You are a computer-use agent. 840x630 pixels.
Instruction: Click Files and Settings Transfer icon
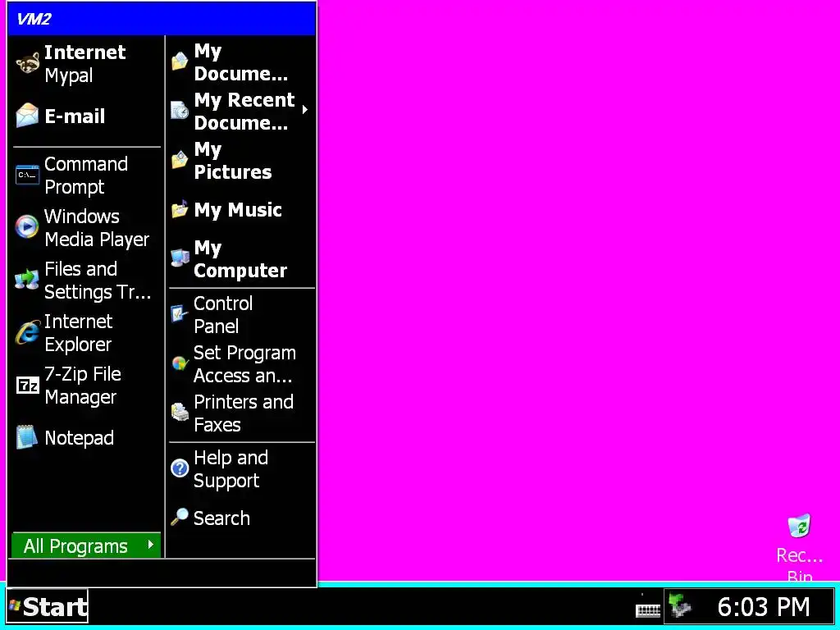[27, 280]
